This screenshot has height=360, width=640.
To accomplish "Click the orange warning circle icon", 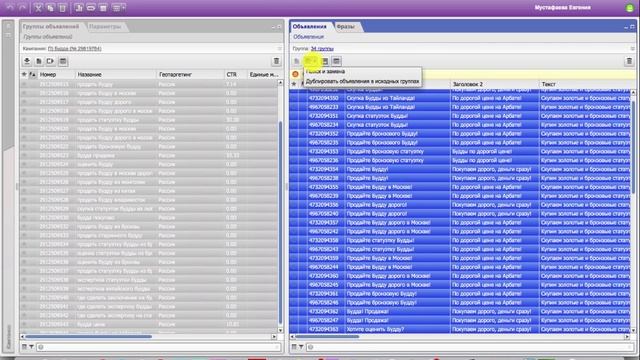I will (296, 74).
